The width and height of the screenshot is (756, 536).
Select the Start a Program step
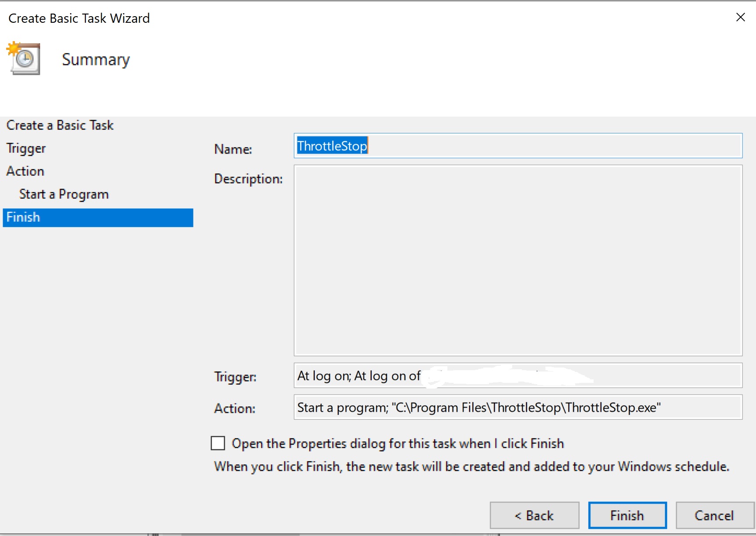[x=64, y=194]
